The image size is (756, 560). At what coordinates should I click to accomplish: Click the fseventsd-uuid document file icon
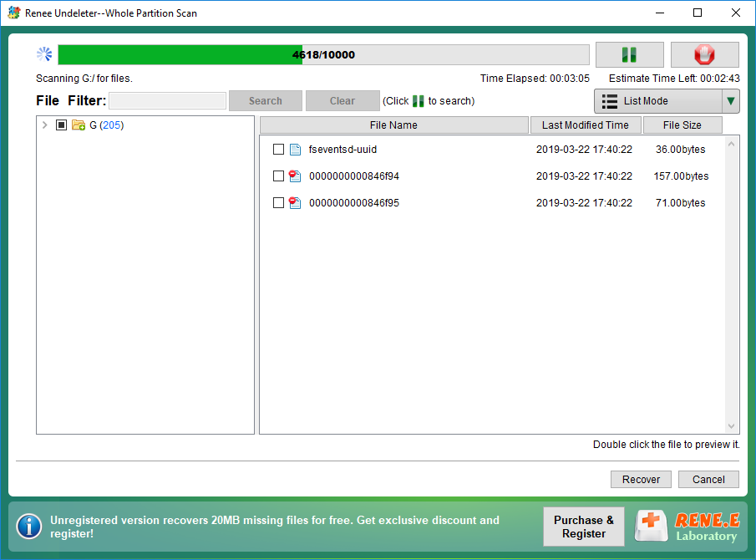tap(295, 150)
